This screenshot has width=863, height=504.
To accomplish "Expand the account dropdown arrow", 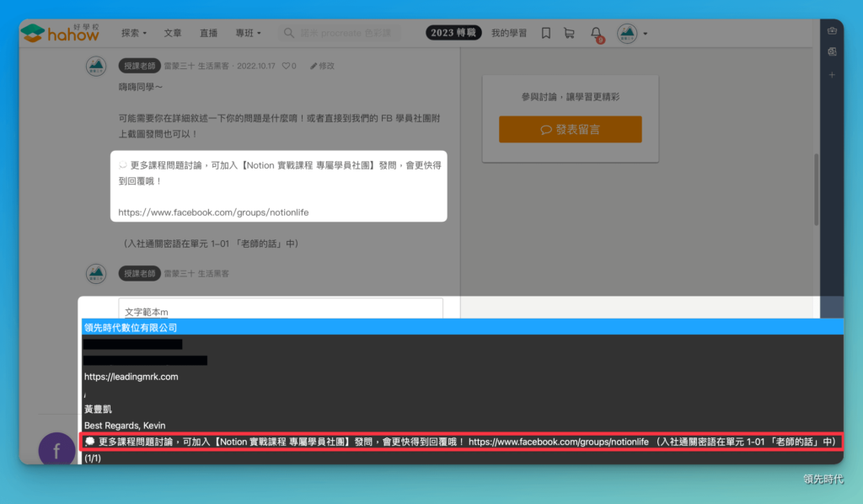I will 645,34.
